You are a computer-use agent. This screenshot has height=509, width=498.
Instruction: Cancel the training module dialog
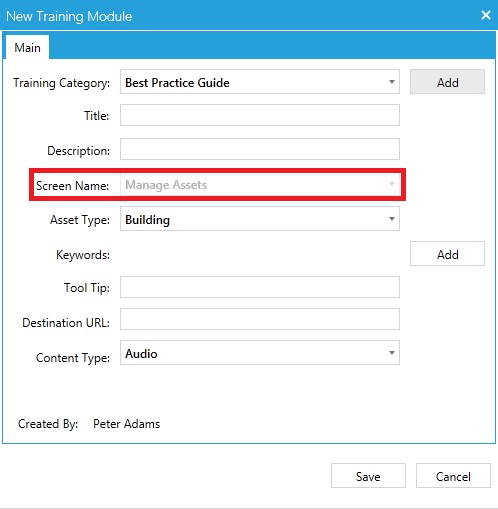(x=453, y=476)
